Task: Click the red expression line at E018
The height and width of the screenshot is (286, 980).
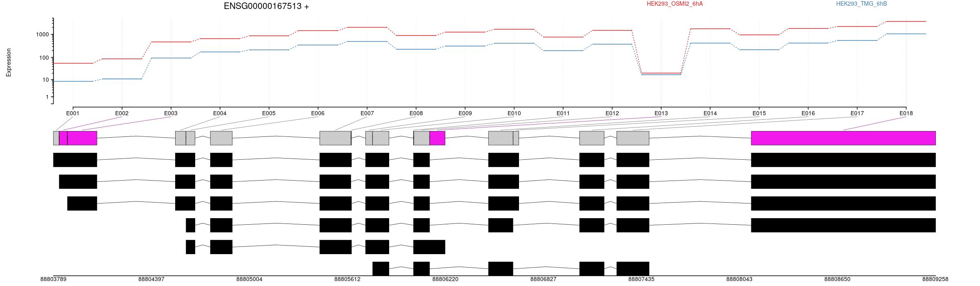Action: pyautogui.click(x=906, y=21)
